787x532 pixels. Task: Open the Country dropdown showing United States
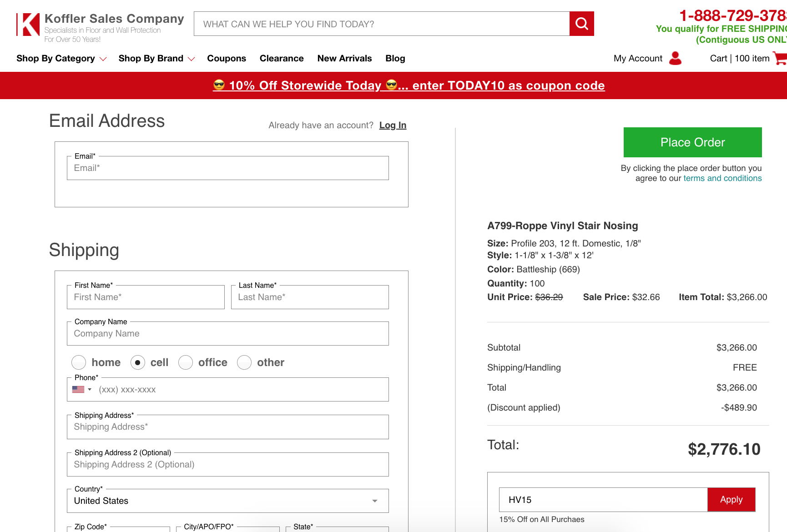227,501
